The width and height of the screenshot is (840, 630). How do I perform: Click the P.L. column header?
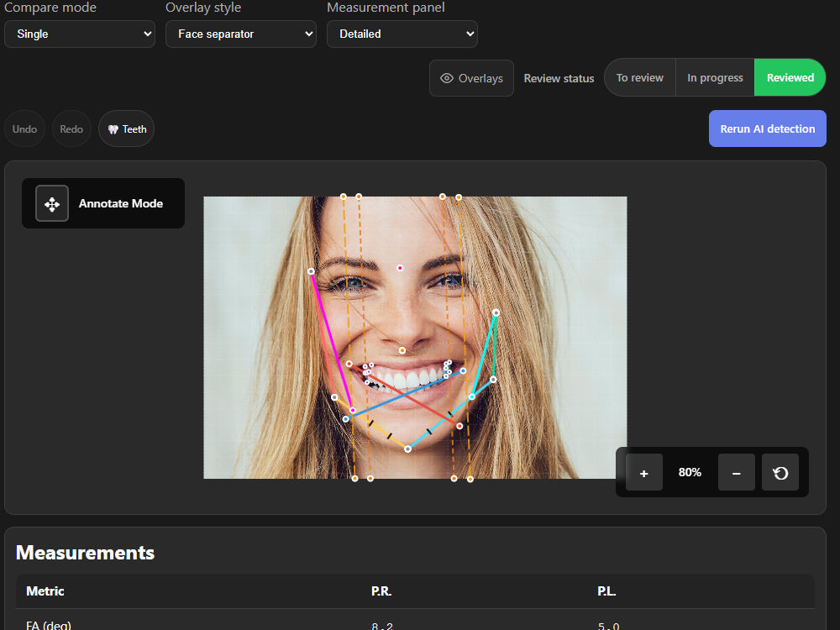pyautogui.click(x=606, y=591)
